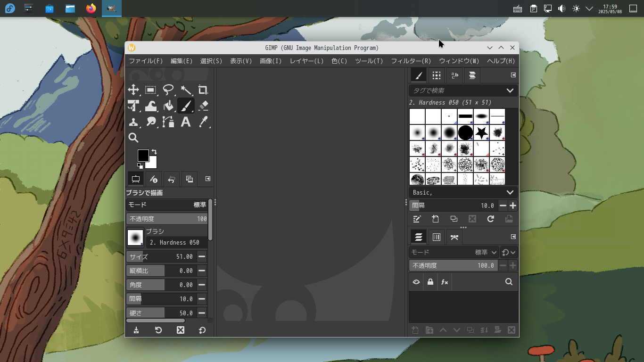This screenshot has width=644, height=362.
Task: Swap foreground and background colors
Action: tap(154, 152)
